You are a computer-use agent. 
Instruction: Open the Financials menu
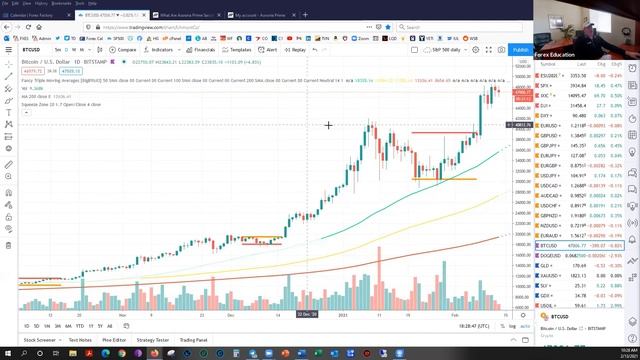tap(200, 50)
